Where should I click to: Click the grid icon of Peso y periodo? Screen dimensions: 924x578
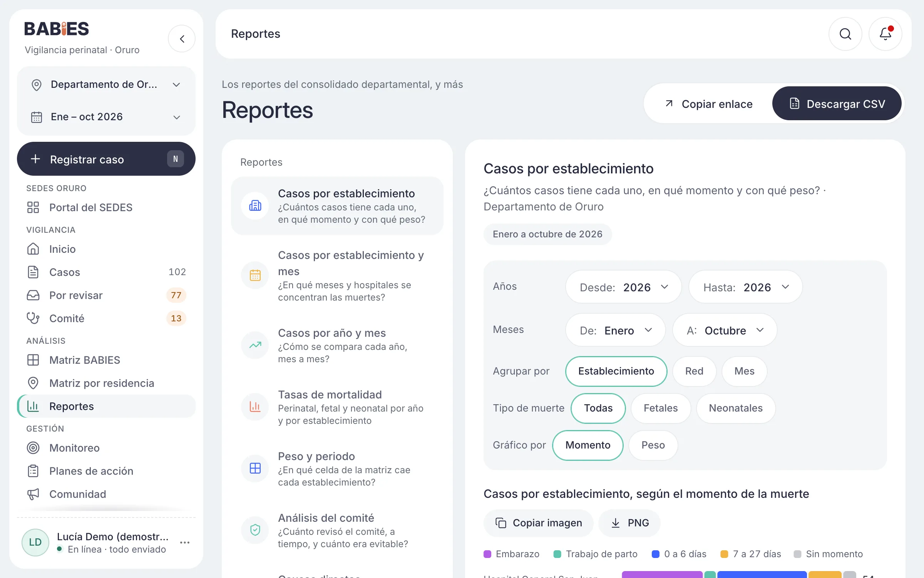click(x=255, y=469)
